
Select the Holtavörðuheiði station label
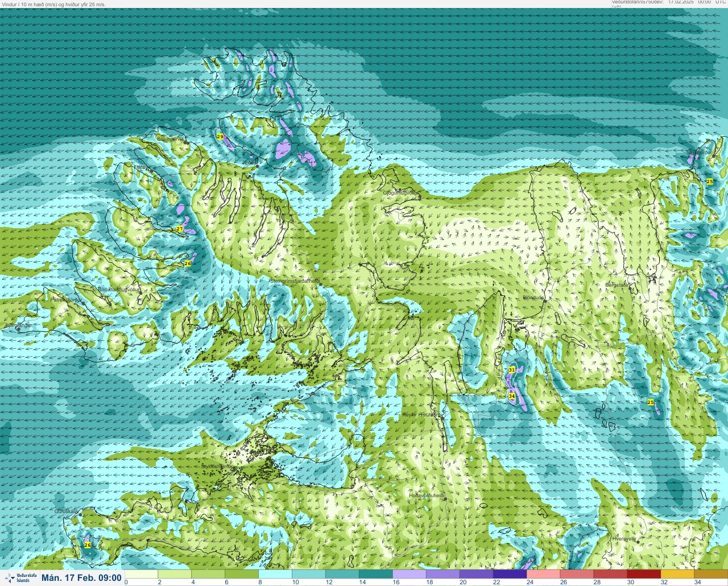(x=427, y=495)
